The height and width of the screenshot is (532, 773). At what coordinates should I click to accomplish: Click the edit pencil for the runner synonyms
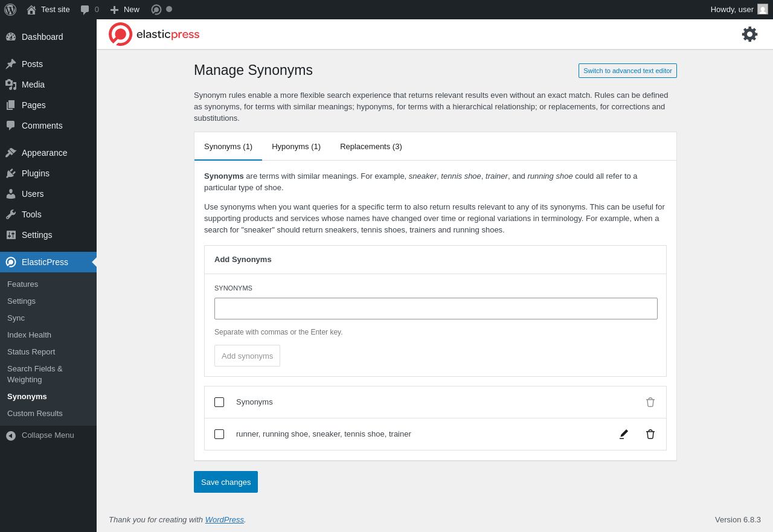pos(624,434)
